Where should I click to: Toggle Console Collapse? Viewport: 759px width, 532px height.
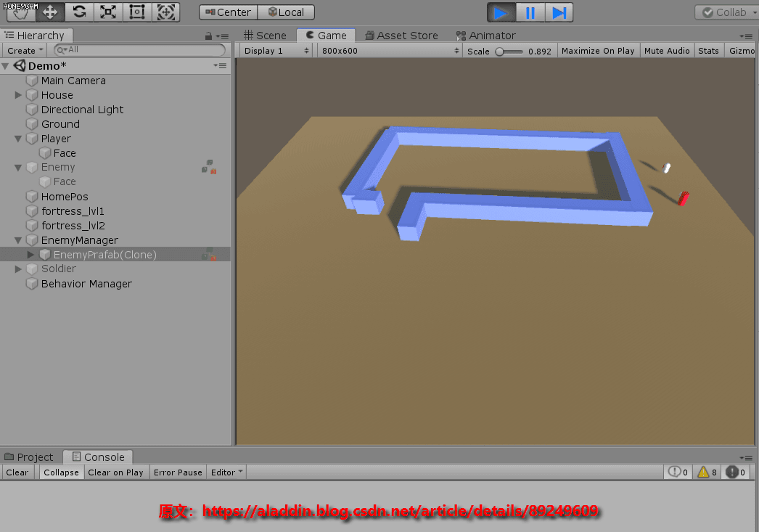coord(61,472)
